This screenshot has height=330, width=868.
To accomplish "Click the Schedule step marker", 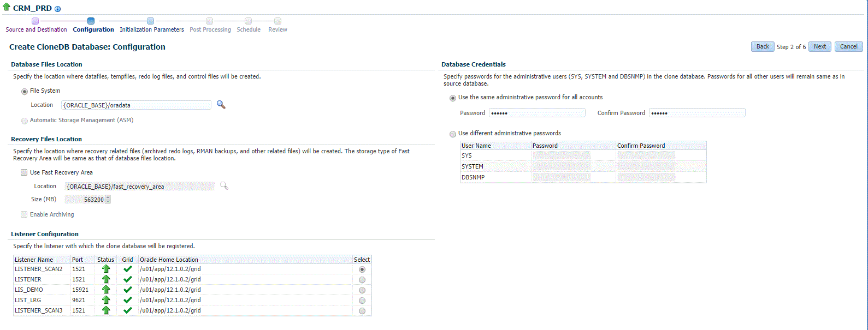I will tap(248, 21).
